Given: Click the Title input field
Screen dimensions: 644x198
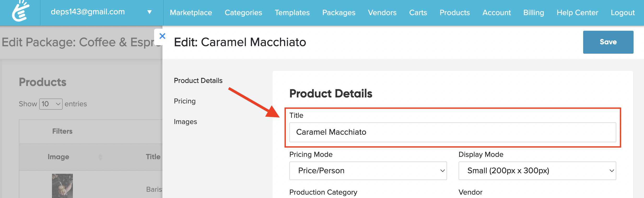Looking at the screenshot, I should click(452, 132).
